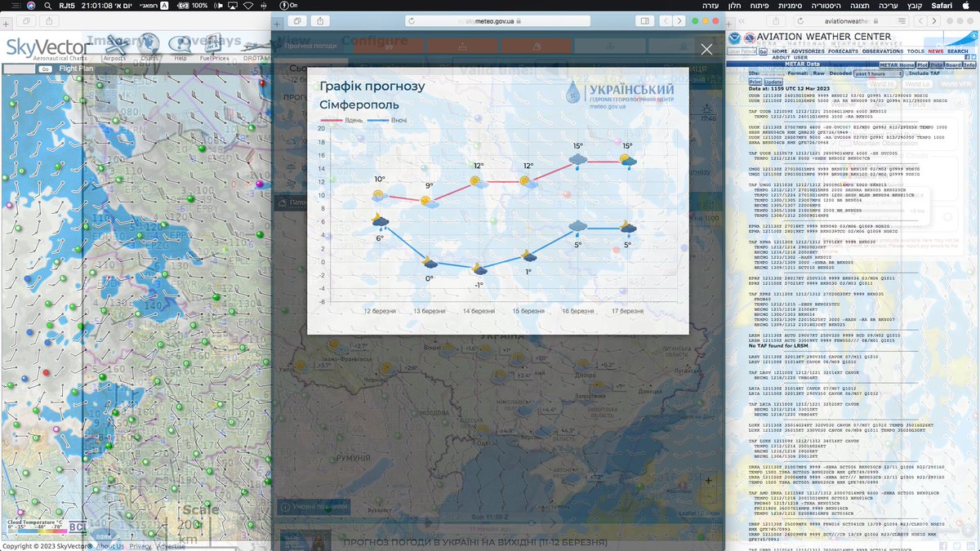Open the קובץ (File) menu
This screenshot has width=980, height=551.
(914, 6)
